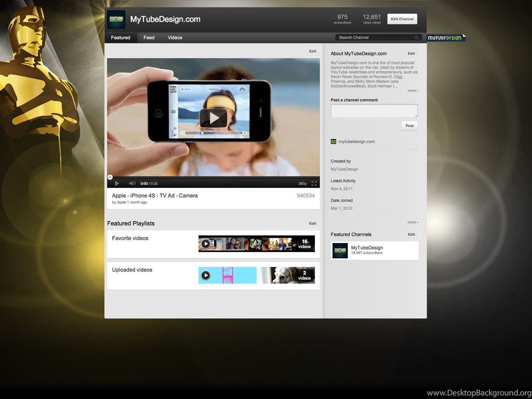The image size is (532, 399).
Task: Click the MyTubeDesign featured channel thumbnail
Action: [x=340, y=251]
